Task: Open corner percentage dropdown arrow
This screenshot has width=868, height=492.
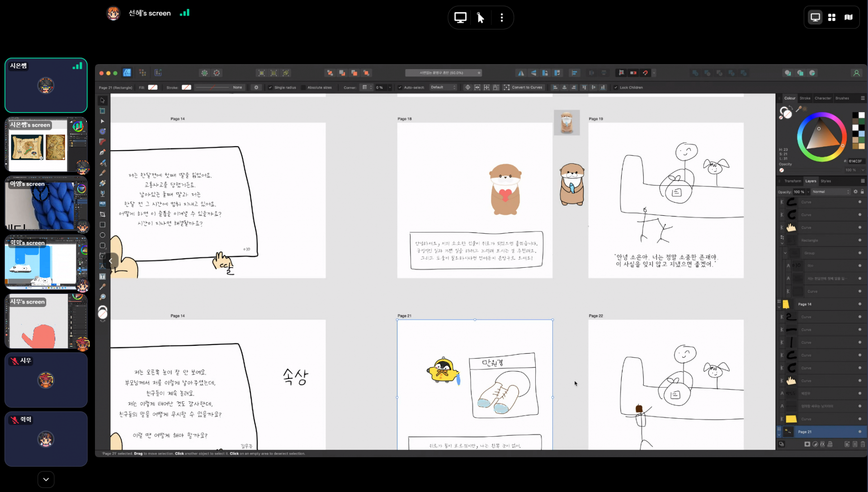Action: tap(389, 88)
